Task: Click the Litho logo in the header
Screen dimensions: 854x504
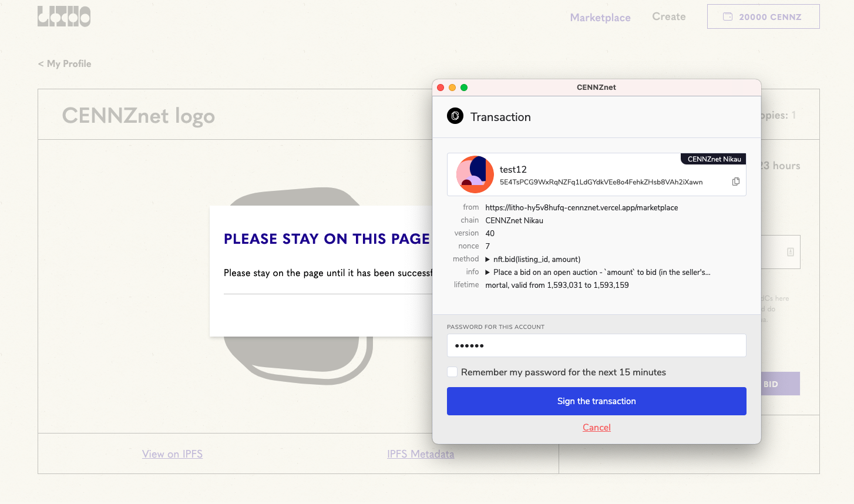Action: point(64,16)
